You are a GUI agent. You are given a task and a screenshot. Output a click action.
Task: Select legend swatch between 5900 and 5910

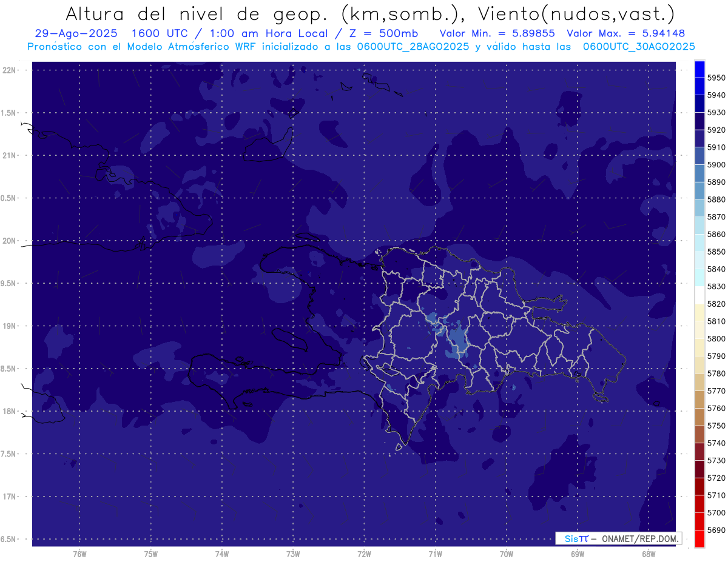coord(699,156)
